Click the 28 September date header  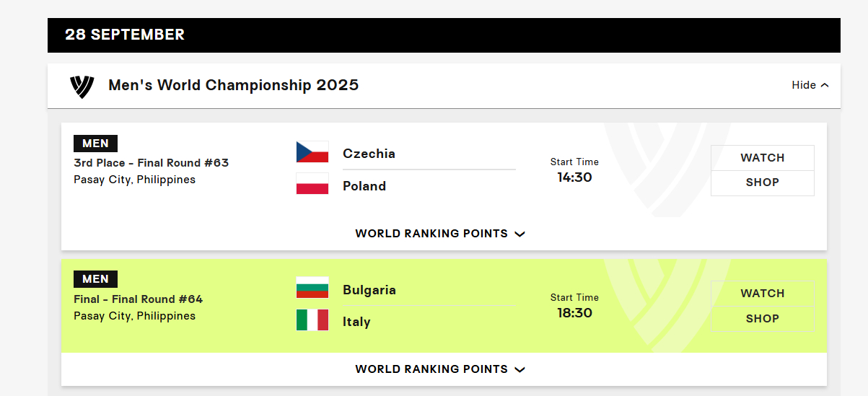click(x=125, y=35)
